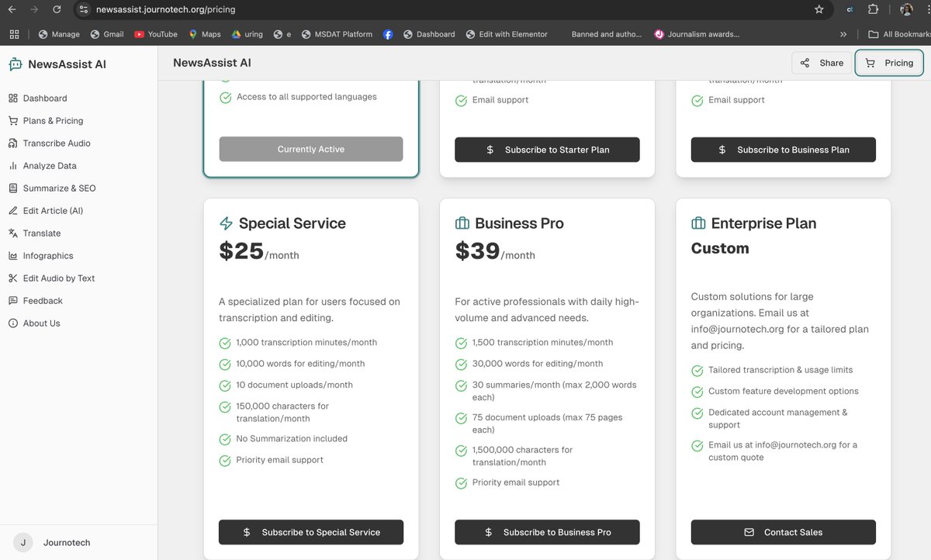Click the Currently Active plan button

click(311, 150)
